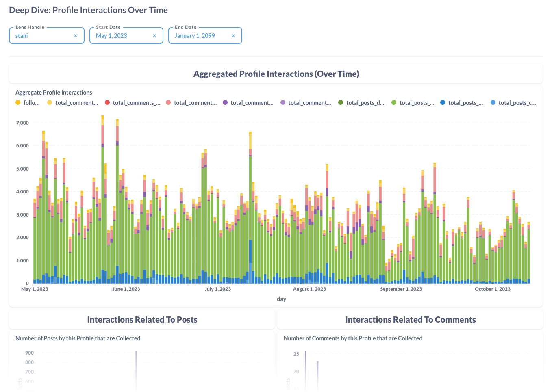This screenshot has width=552, height=392.
Task: Open 'Number of Posts by this Profile that are Collected'
Action: (78, 338)
